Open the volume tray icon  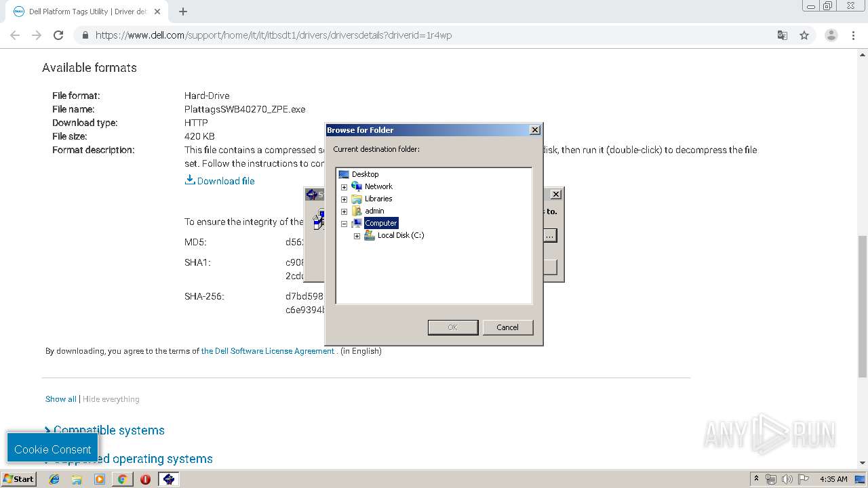[787, 479]
